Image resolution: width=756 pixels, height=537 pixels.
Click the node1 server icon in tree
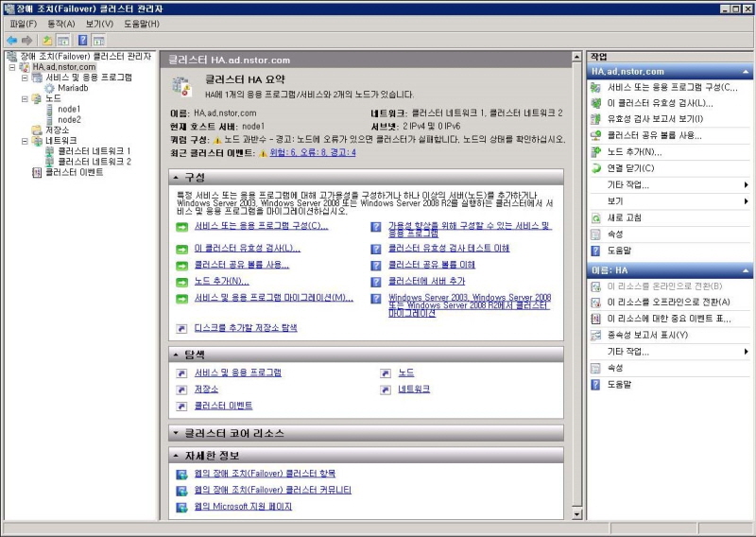[49, 110]
